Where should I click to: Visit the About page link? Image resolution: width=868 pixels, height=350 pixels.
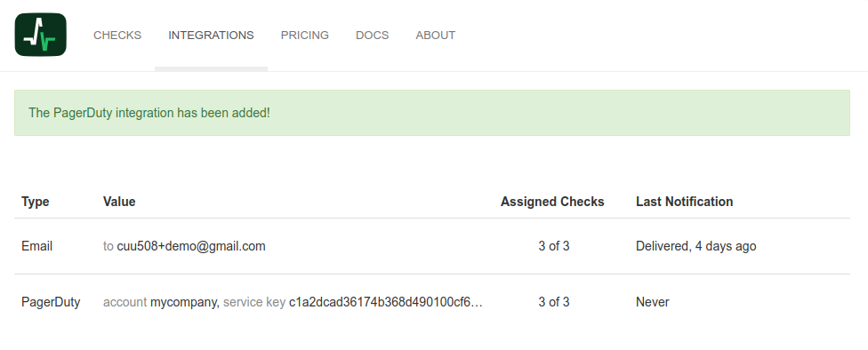click(435, 36)
